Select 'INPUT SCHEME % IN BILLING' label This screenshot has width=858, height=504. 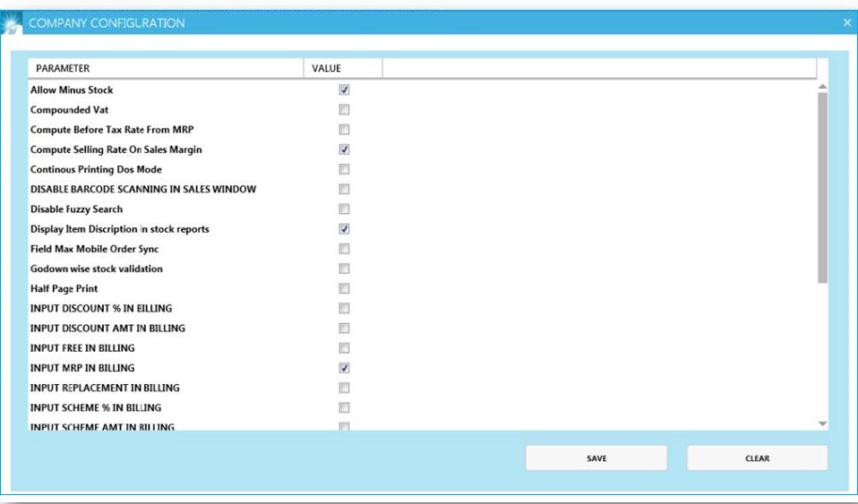tap(96, 407)
